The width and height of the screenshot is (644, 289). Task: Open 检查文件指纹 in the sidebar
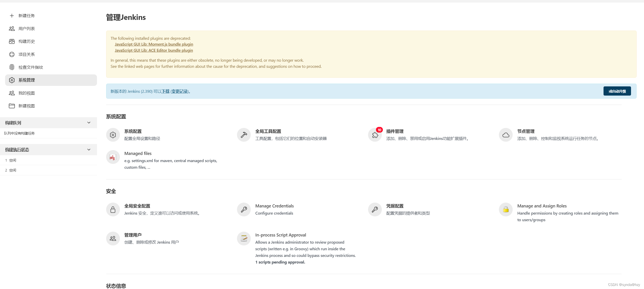[51, 67]
